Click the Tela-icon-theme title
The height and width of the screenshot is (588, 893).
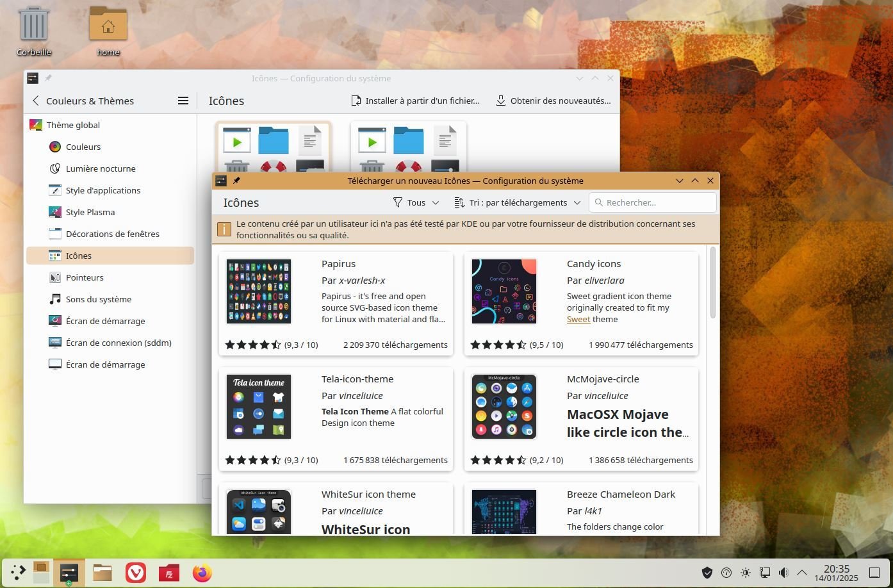coord(357,379)
